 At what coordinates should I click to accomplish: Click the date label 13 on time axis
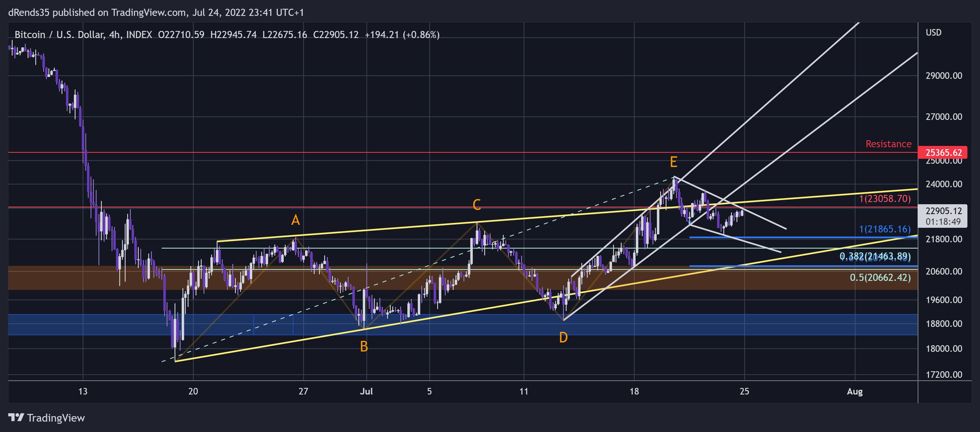[x=83, y=391]
